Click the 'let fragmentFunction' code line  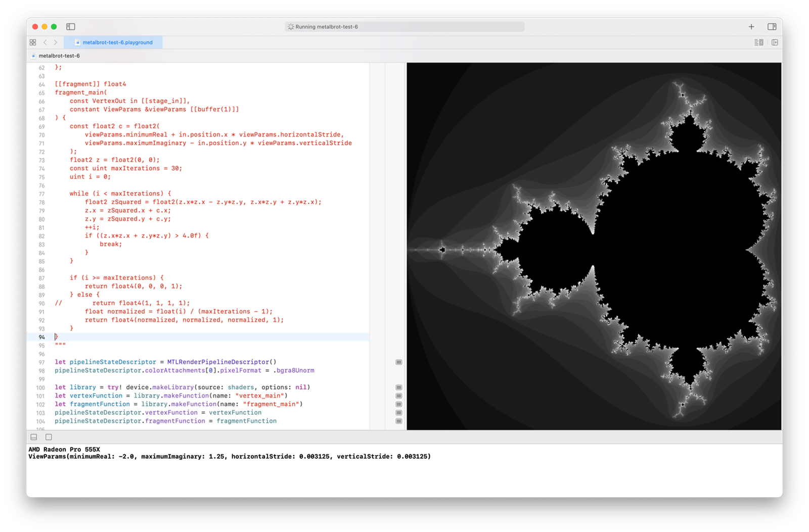(179, 404)
